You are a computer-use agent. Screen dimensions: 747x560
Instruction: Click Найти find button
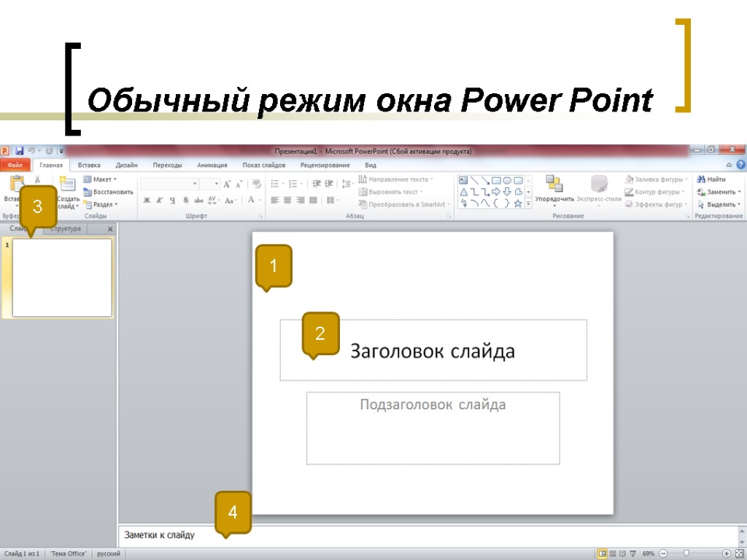tap(711, 179)
